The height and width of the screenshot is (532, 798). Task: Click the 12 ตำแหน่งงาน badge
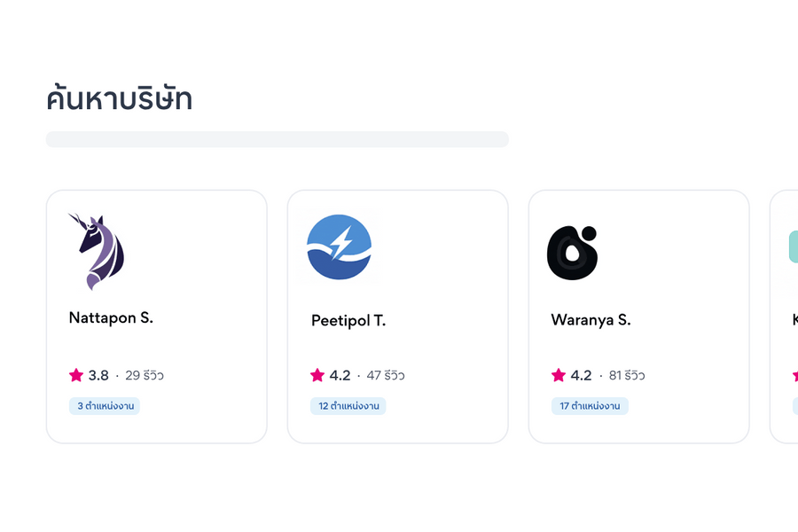[x=348, y=406]
